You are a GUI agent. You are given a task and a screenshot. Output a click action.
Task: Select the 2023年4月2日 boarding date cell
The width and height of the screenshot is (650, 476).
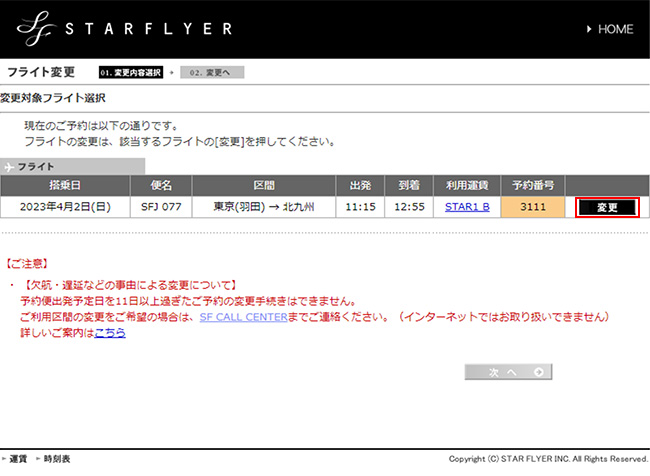pos(65,207)
